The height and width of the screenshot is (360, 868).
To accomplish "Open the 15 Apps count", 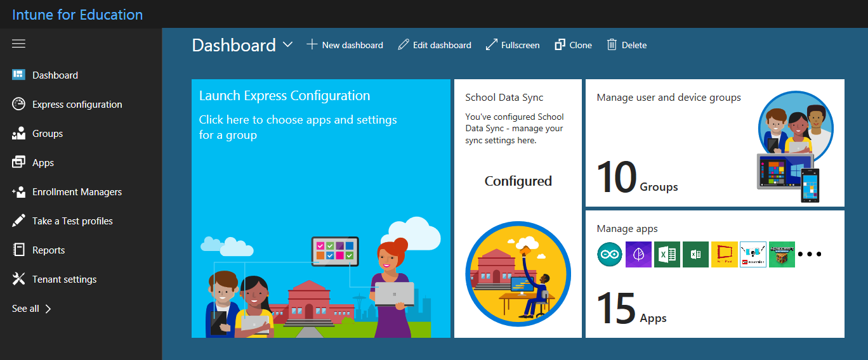I will coord(631,309).
